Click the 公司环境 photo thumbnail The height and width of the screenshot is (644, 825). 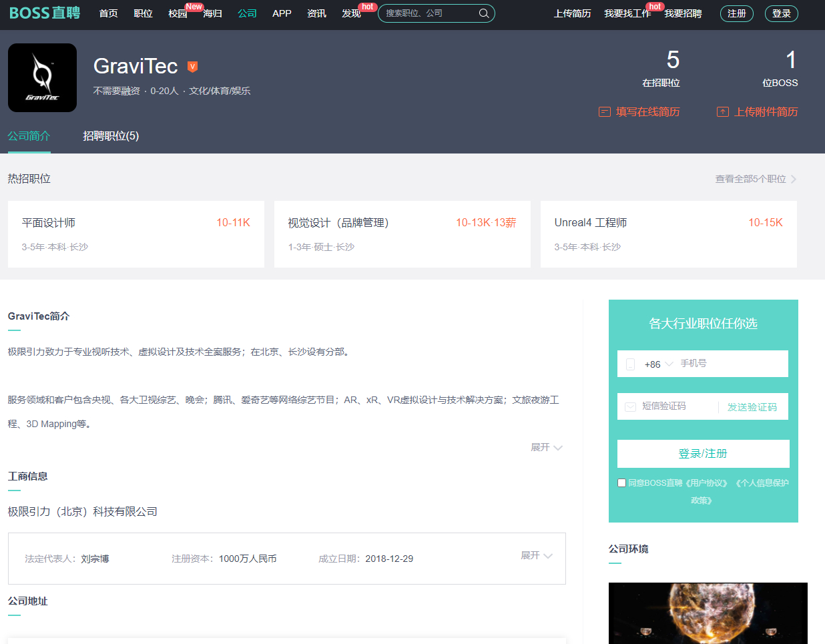click(x=708, y=613)
